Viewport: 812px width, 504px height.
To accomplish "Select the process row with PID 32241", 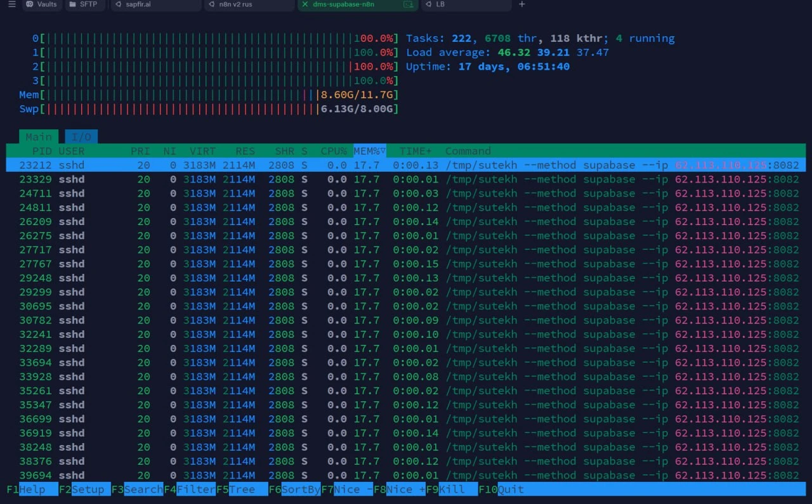I will [406, 334].
